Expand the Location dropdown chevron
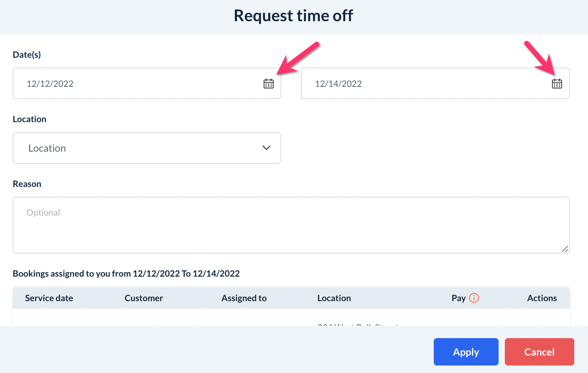Screen dimensions: 588x373 [267, 148]
